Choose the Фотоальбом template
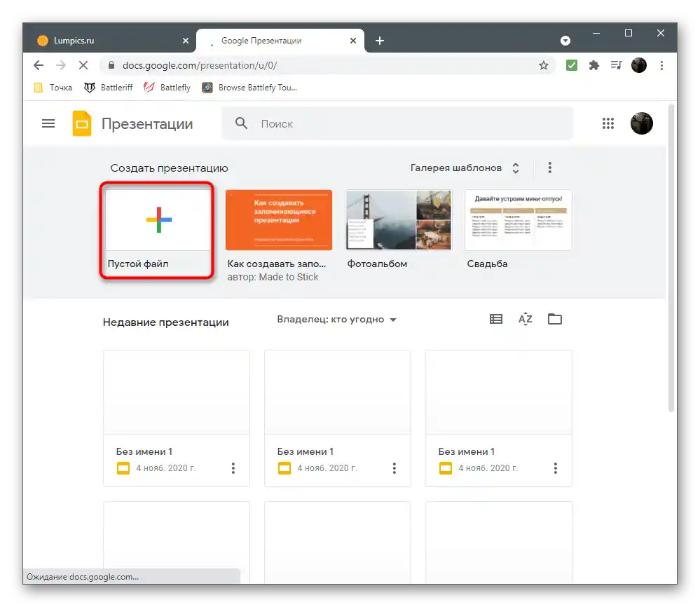The image size is (700, 607). click(x=399, y=220)
